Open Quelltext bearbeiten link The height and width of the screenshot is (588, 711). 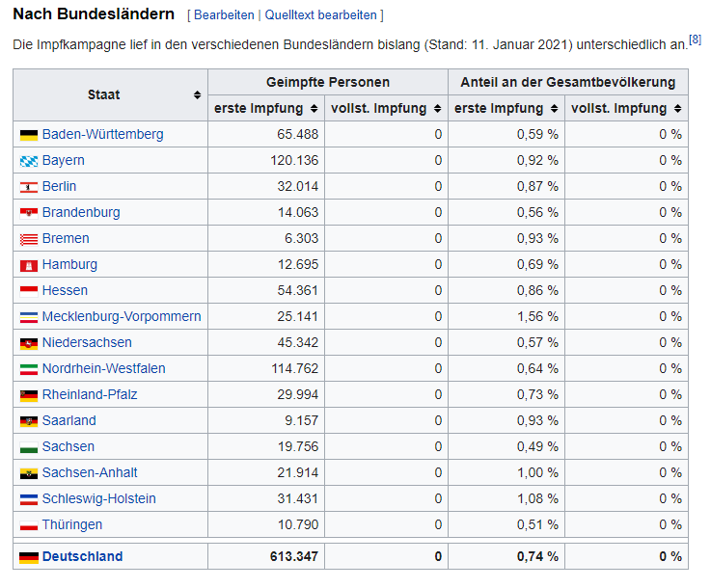point(320,15)
